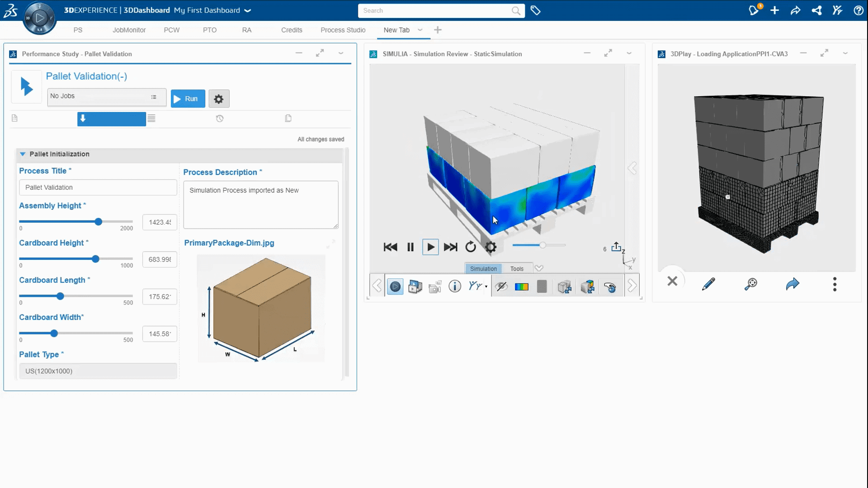The image size is (868, 488).
Task: Click the Dassault Systèmes logo
Action: [10, 10]
